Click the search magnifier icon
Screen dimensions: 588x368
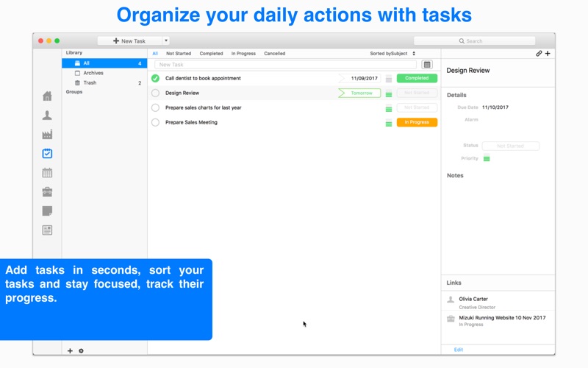(462, 41)
